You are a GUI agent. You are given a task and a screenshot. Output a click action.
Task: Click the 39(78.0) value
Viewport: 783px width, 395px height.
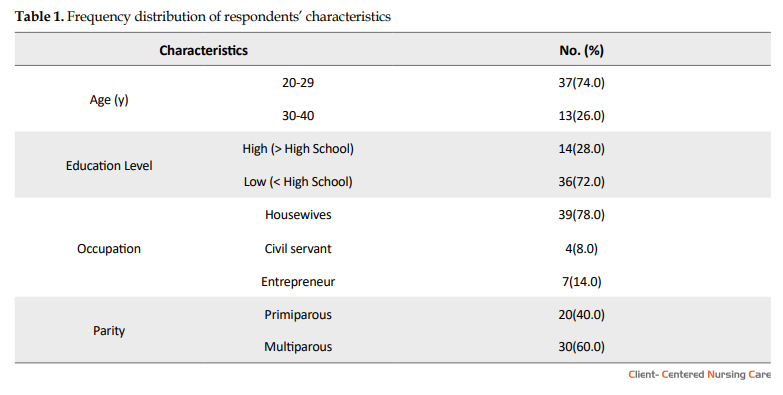click(581, 215)
